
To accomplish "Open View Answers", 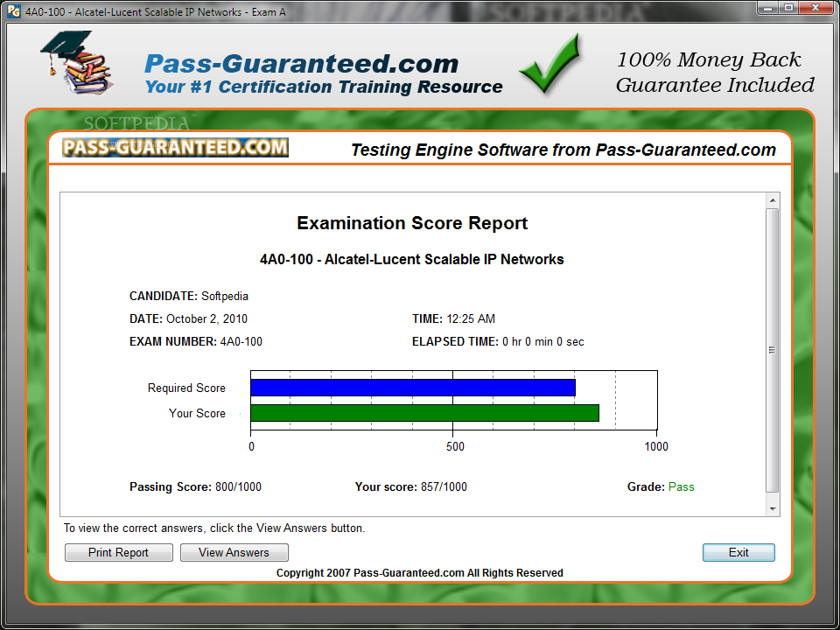I will click(234, 552).
